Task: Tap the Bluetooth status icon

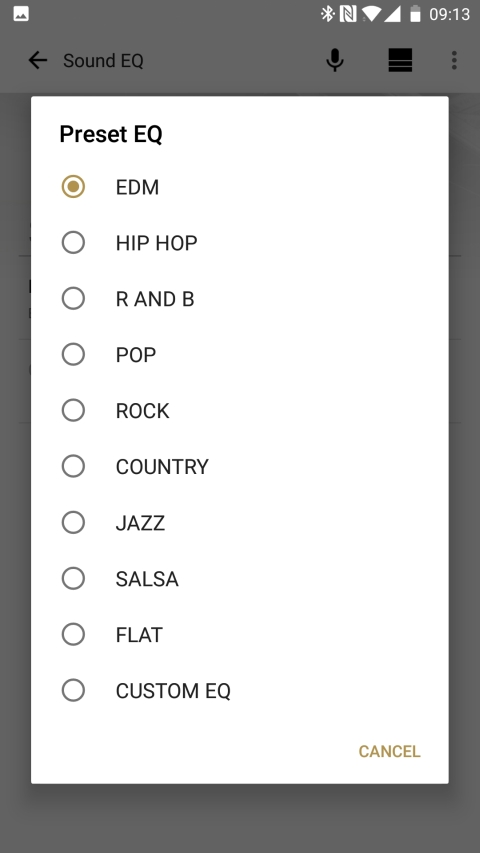Action: (327, 14)
